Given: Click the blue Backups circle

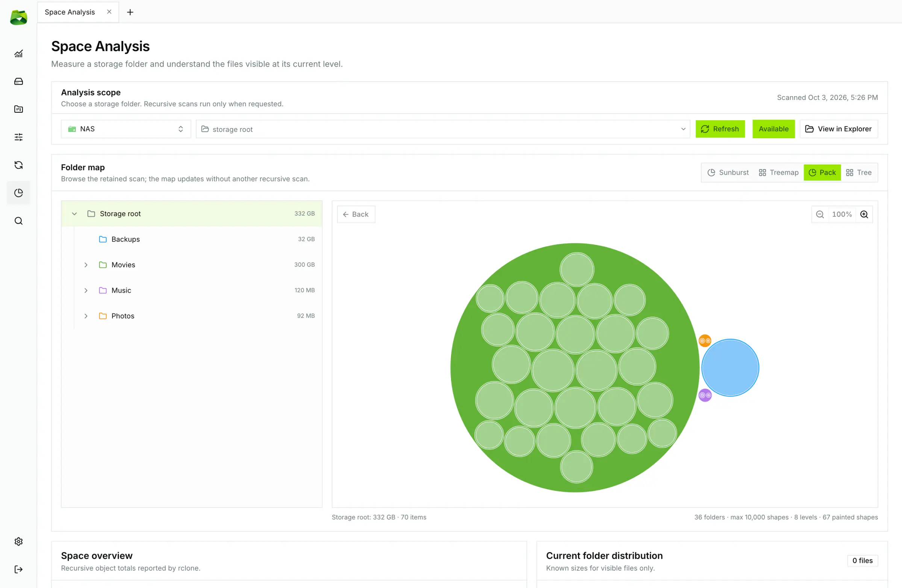Looking at the screenshot, I should tap(730, 367).
